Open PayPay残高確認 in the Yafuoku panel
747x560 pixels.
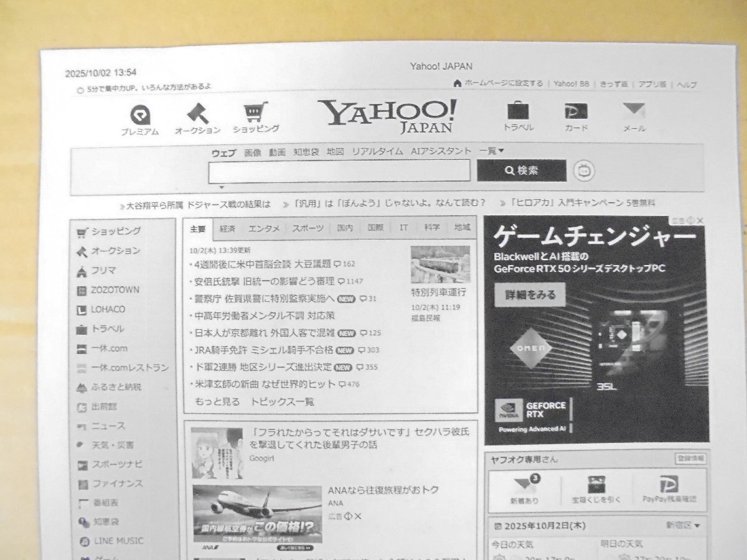[x=668, y=488]
